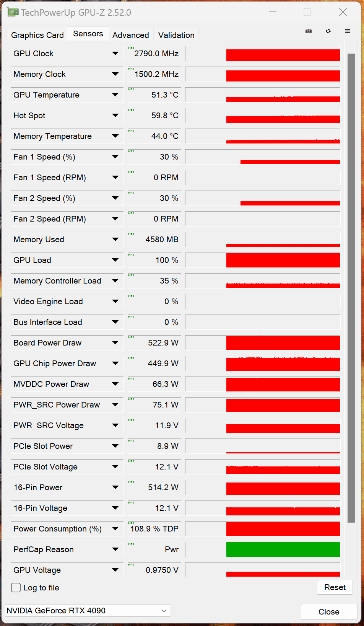Expand the Fan 2 Speed (%) dropdown
The image size is (364, 626).
coord(115,198)
